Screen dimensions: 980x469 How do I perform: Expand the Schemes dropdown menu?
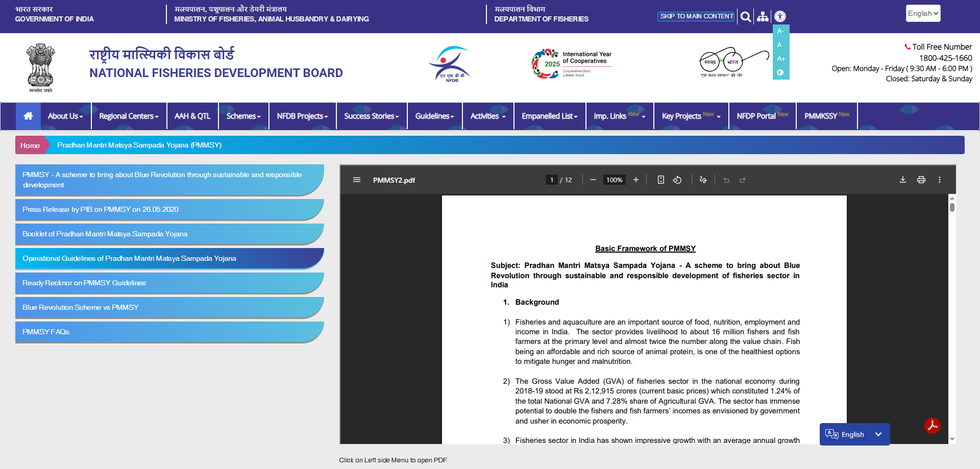pyautogui.click(x=243, y=116)
